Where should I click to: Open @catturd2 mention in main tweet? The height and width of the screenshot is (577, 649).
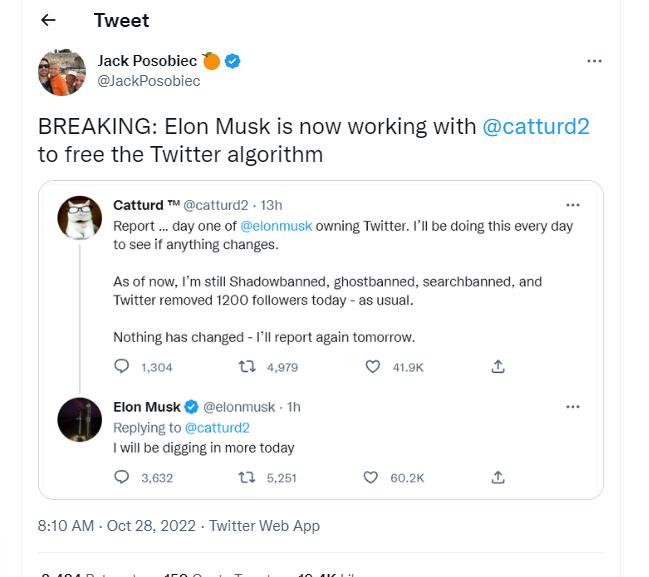click(x=536, y=127)
